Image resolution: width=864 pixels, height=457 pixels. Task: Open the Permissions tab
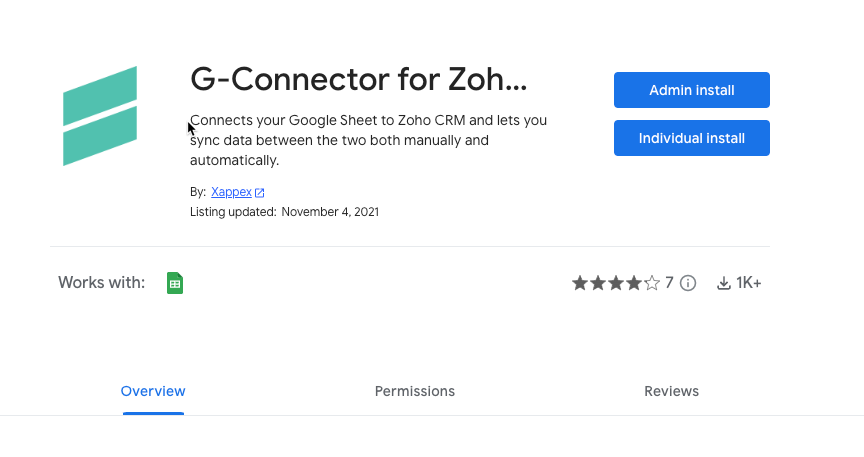(415, 391)
